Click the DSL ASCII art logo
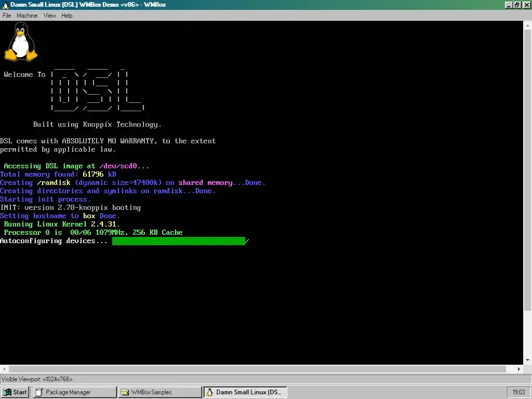This screenshot has width=532, height=399. pos(97,89)
